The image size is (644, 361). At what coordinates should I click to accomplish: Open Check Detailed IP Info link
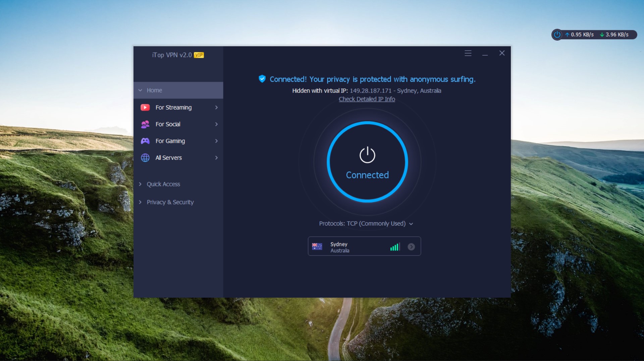[367, 99]
